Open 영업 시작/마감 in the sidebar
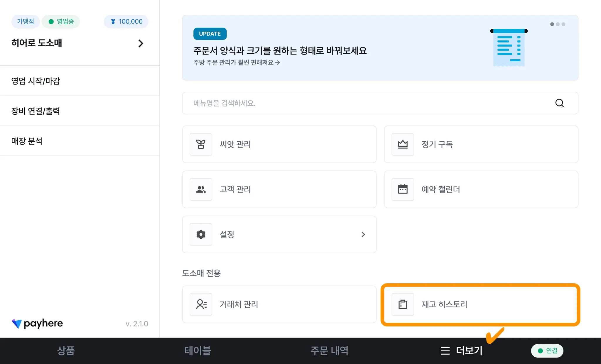This screenshot has width=601, height=364. click(36, 81)
